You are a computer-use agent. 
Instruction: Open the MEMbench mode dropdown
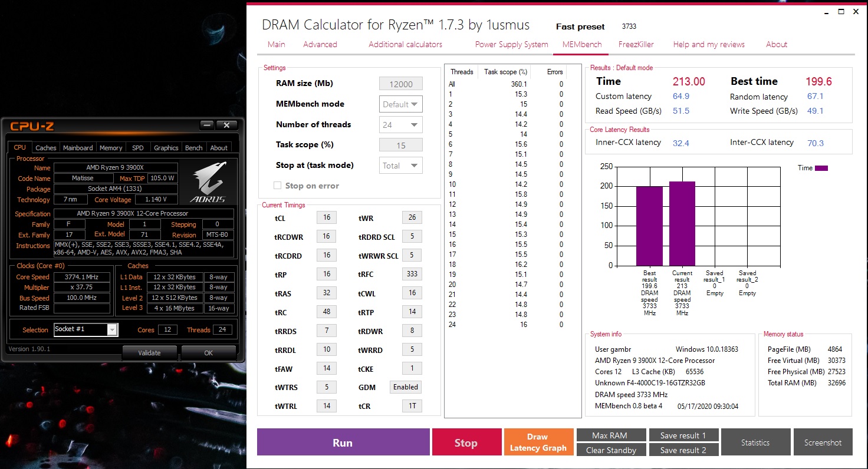click(x=401, y=104)
